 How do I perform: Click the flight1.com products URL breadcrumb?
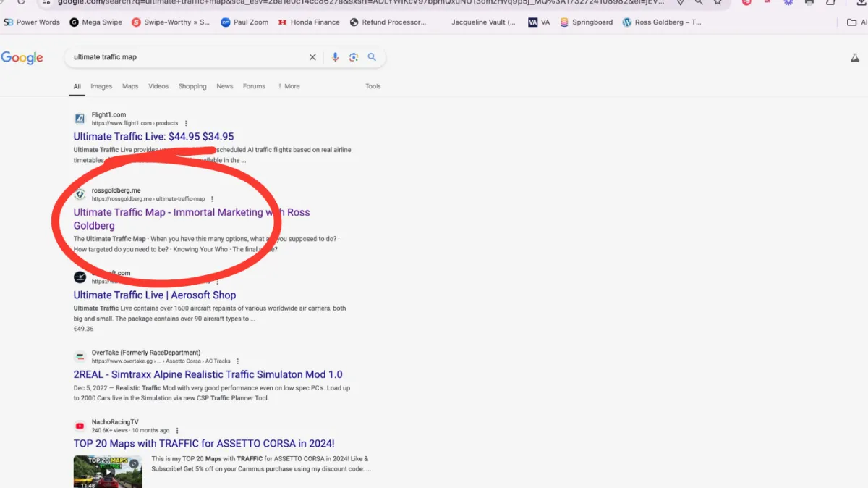point(135,123)
